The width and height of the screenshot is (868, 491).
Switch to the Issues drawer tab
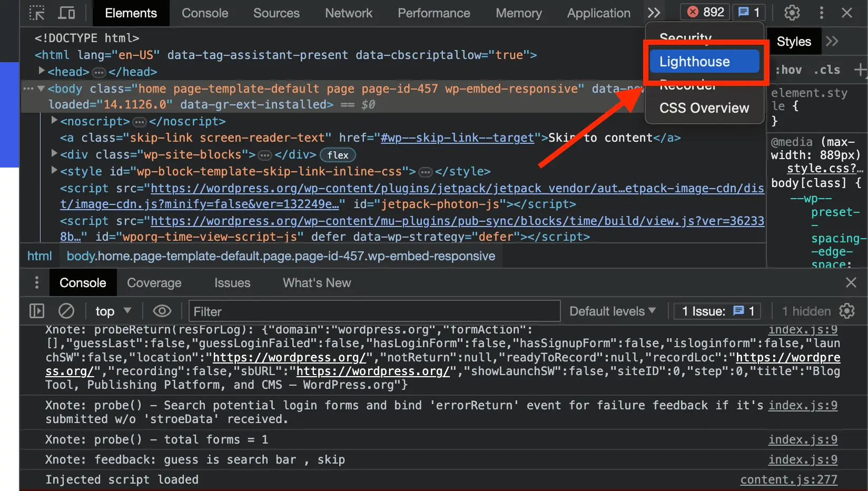(x=232, y=283)
